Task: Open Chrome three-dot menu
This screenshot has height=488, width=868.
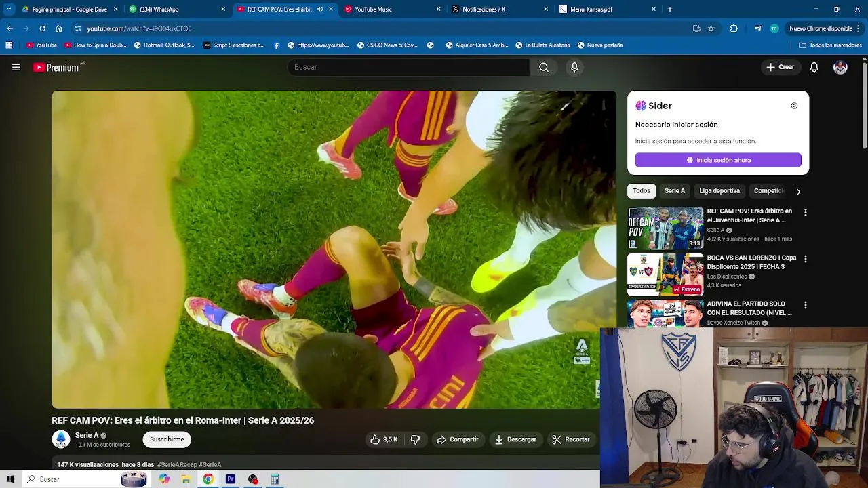Action: 859,28
